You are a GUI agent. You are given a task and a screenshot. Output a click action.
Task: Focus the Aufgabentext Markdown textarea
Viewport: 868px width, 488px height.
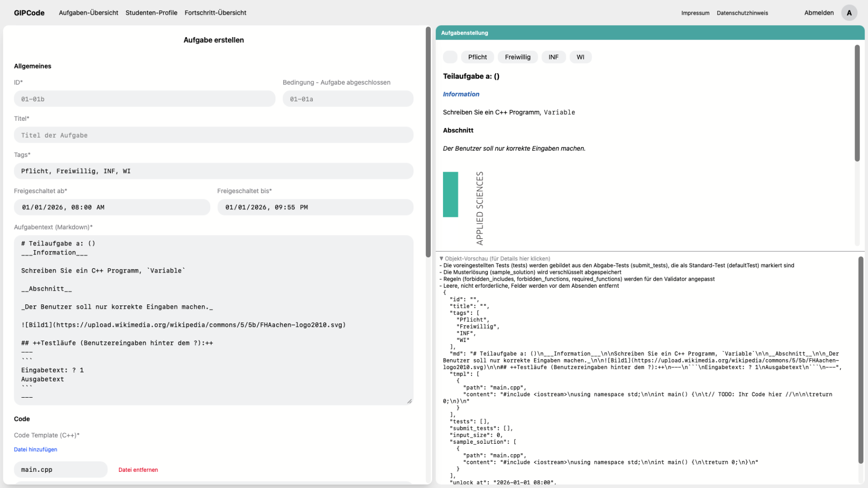[x=214, y=320]
